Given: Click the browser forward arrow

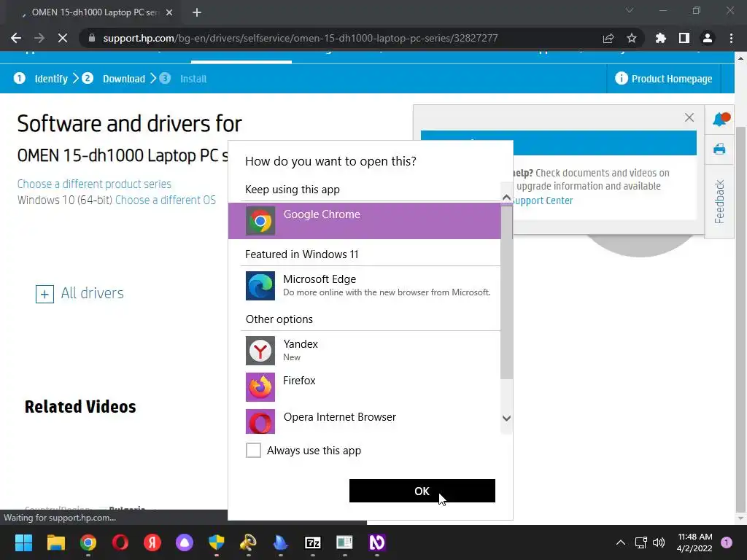Looking at the screenshot, I should [x=39, y=38].
